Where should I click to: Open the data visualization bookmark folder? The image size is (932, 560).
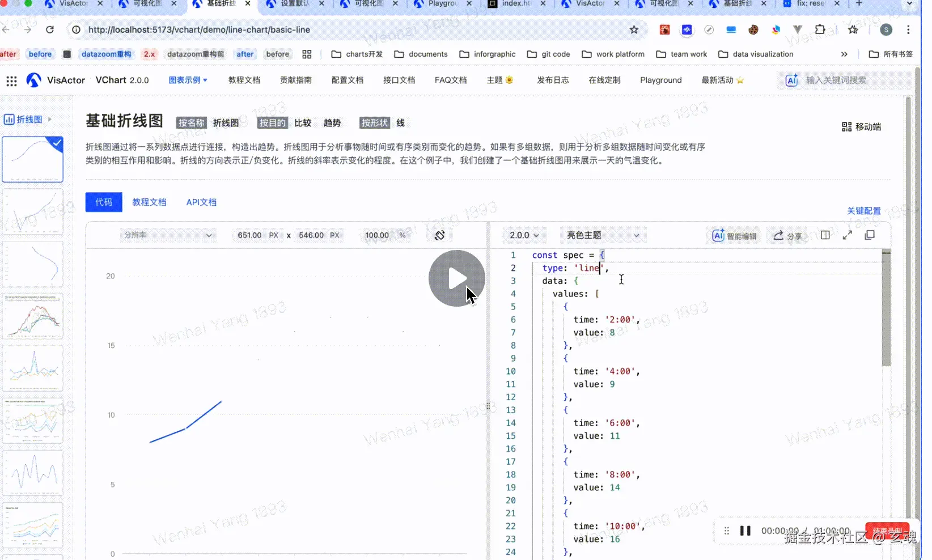756,54
